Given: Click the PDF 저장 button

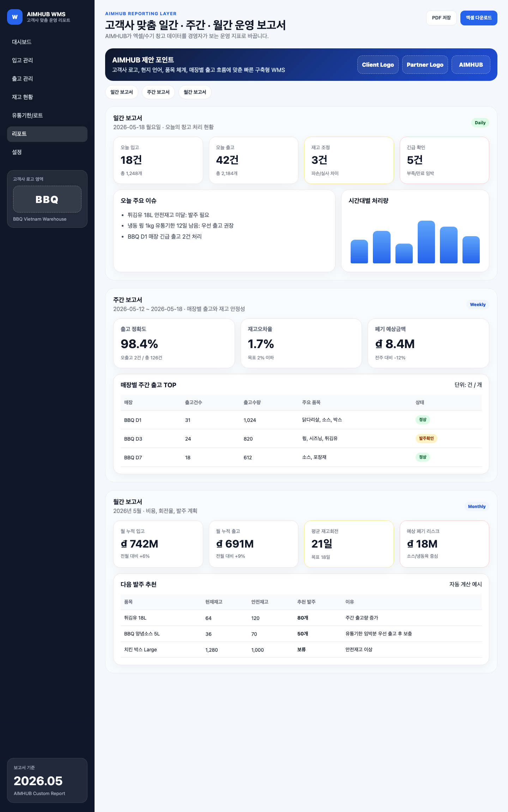Looking at the screenshot, I should (x=441, y=18).
